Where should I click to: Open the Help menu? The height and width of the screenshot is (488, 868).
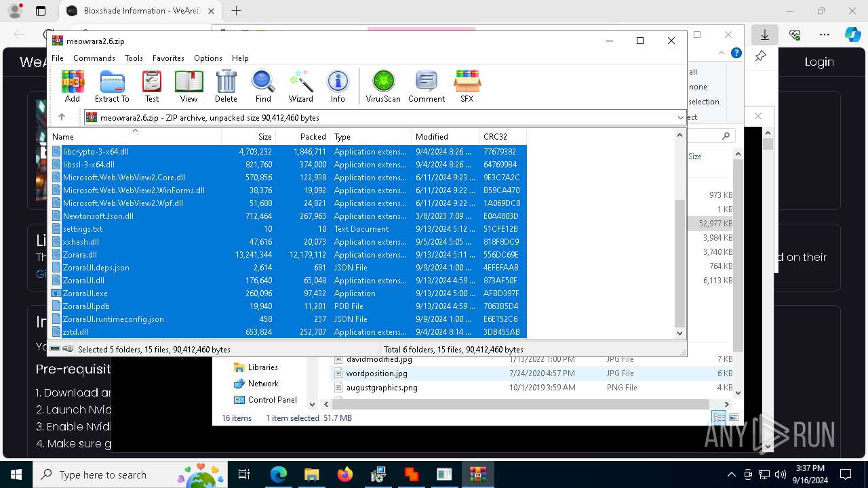pyautogui.click(x=240, y=58)
